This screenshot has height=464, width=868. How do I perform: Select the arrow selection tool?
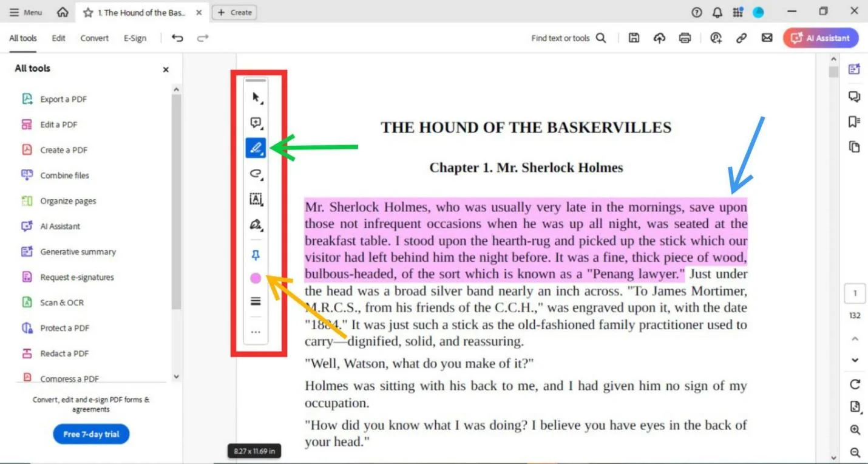coord(256,97)
